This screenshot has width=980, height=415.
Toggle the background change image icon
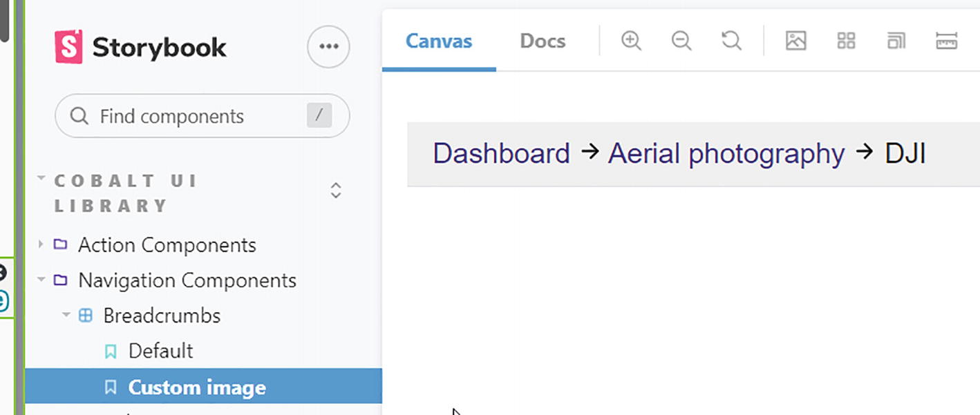(x=796, y=41)
